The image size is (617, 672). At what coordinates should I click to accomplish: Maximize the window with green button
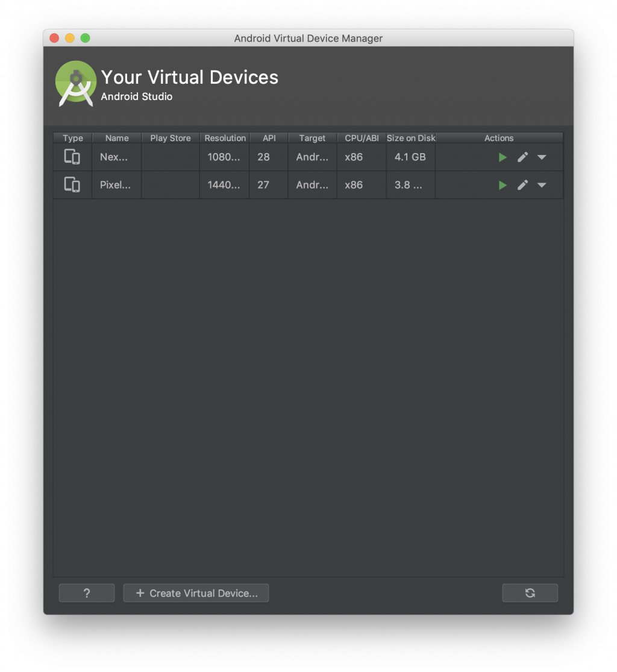click(x=86, y=38)
